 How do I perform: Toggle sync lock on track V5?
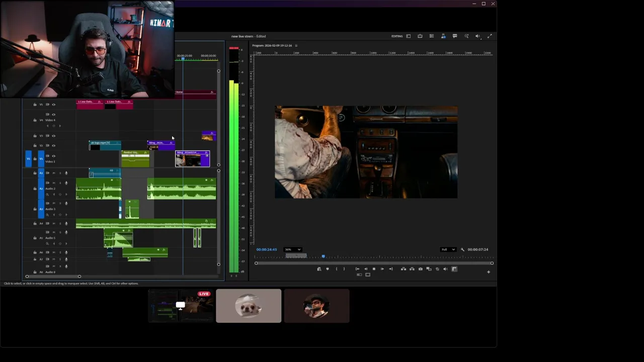[x=47, y=105]
